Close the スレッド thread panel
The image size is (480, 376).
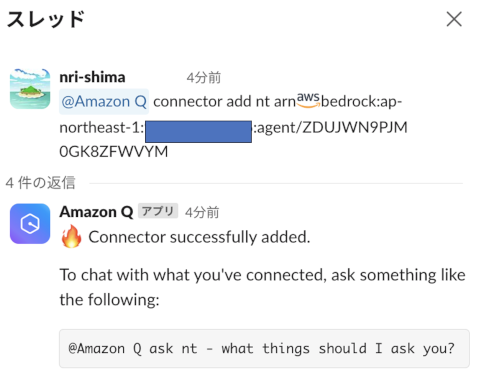454,19
